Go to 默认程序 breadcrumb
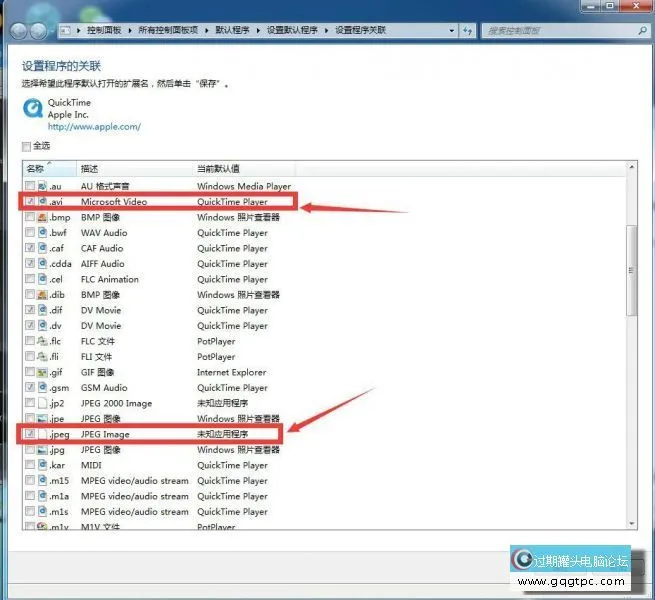 point(232,30)
